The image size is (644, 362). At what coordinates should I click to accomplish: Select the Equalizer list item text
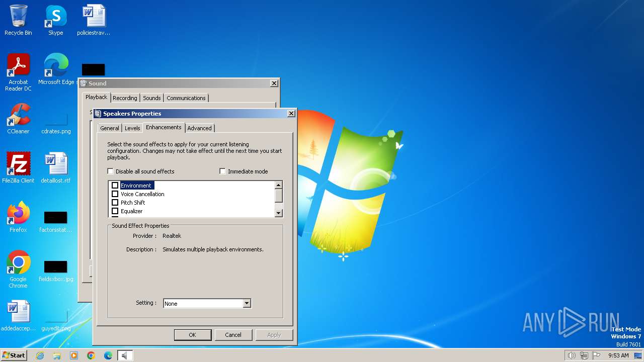[x=132, y=211]
